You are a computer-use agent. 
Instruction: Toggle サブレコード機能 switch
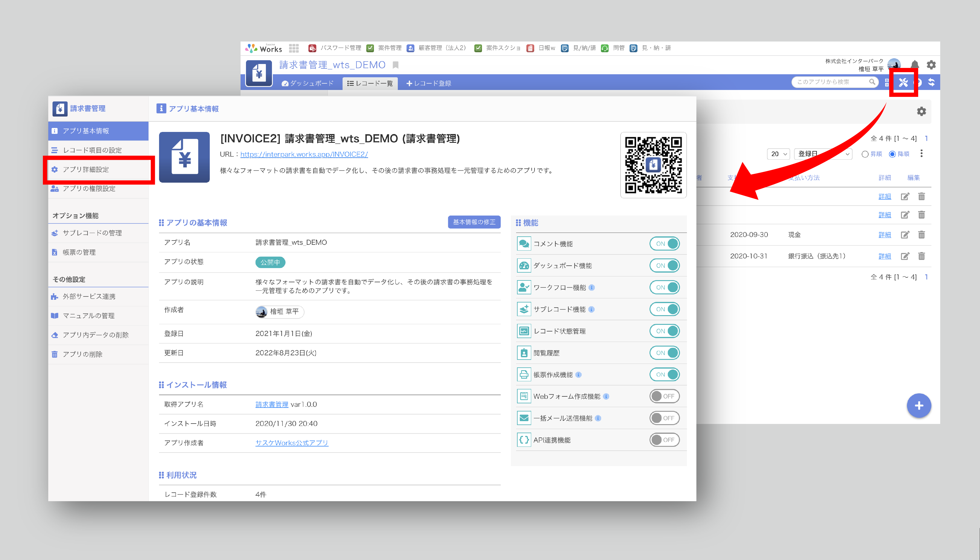click(664, 309)
